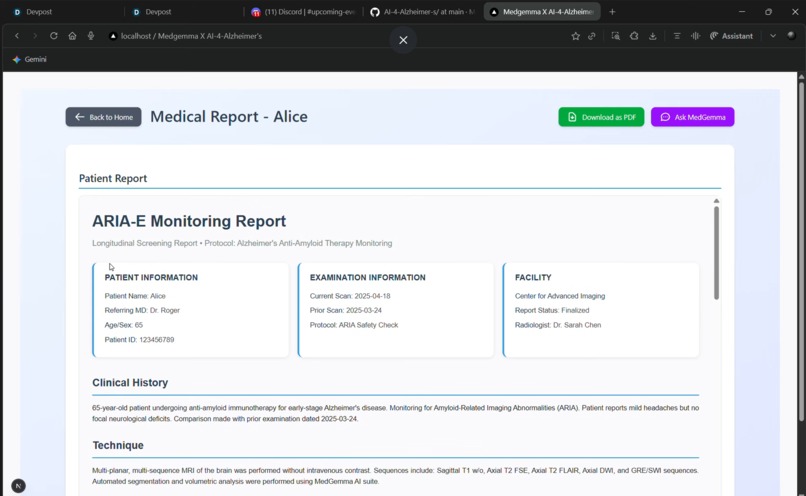Click the Download as PDF button

(601, 117)
